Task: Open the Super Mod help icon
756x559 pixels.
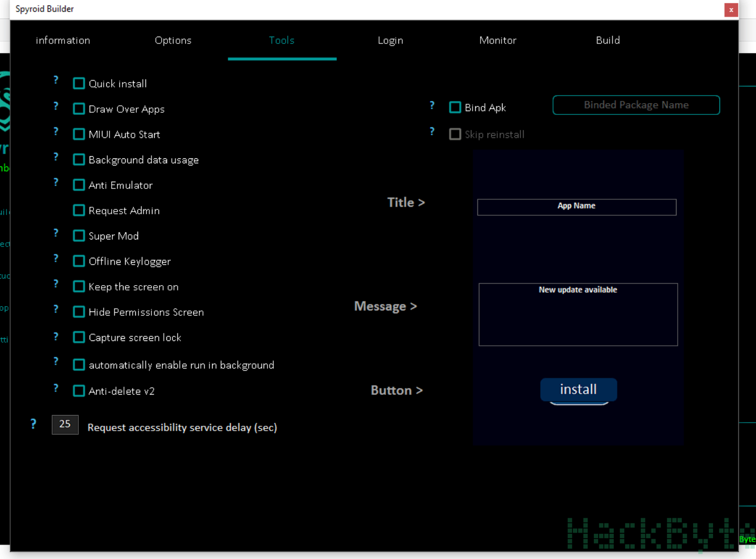Action: coord(56,233)
